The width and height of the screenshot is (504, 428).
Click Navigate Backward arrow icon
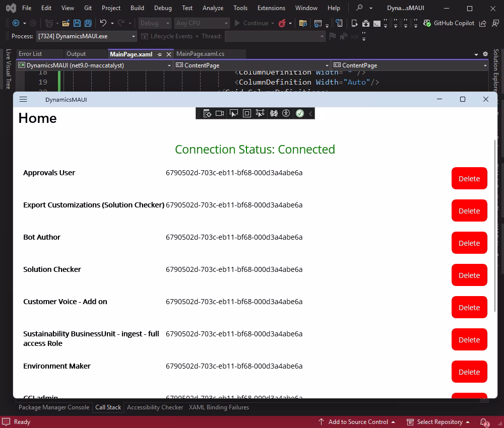click(16, 23)
